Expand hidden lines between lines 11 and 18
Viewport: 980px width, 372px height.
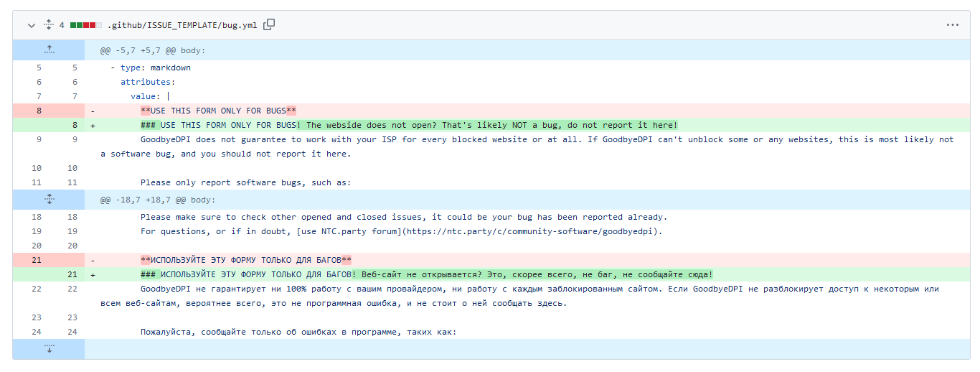(49, 200)
